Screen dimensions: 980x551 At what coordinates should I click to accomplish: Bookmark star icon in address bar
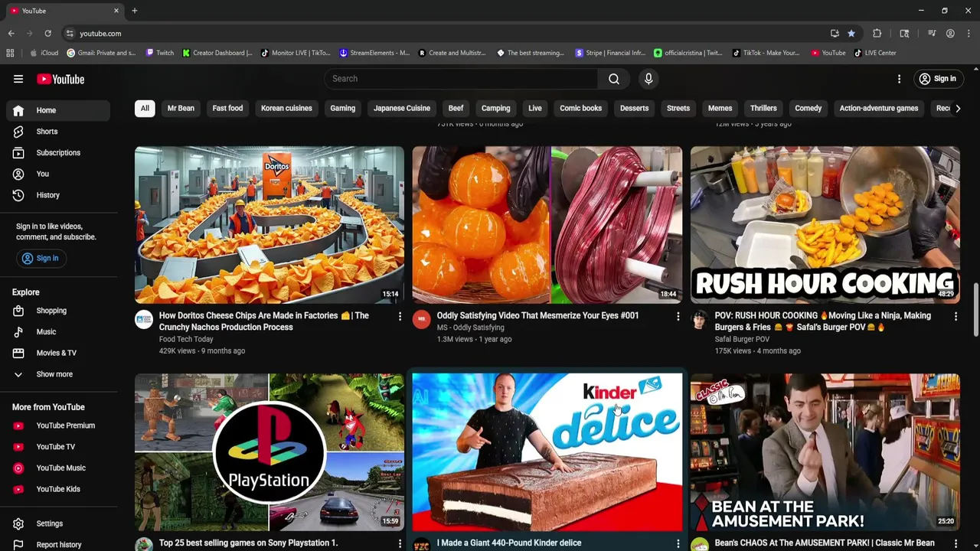(x=851, y=34)
